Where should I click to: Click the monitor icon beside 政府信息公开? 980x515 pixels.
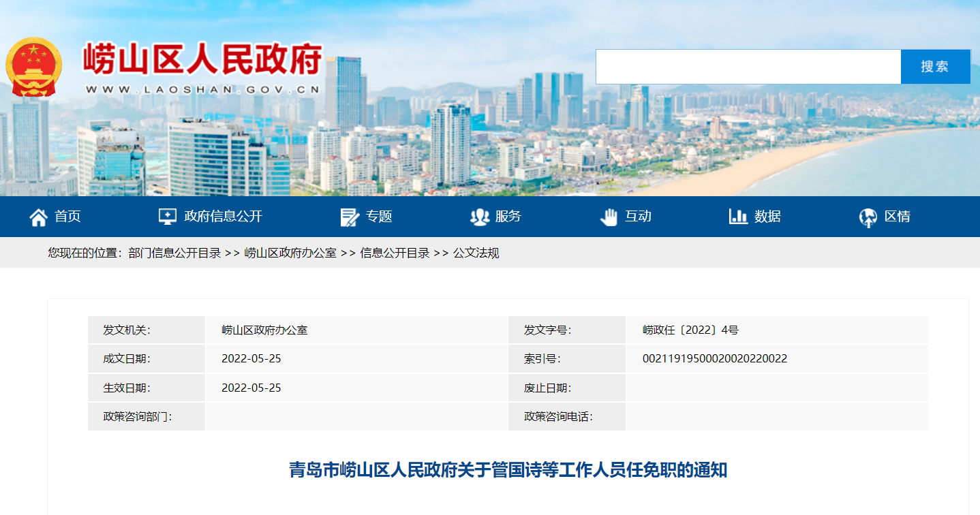167,217
